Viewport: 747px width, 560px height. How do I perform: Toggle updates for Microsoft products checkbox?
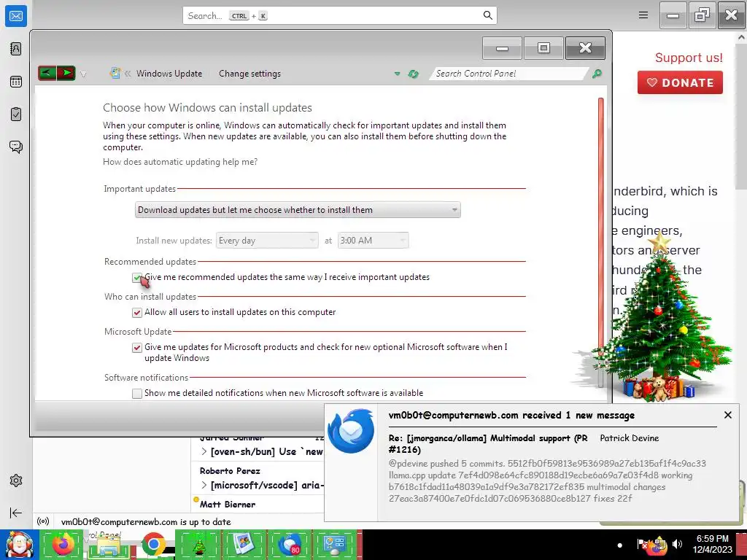point(137,348)
